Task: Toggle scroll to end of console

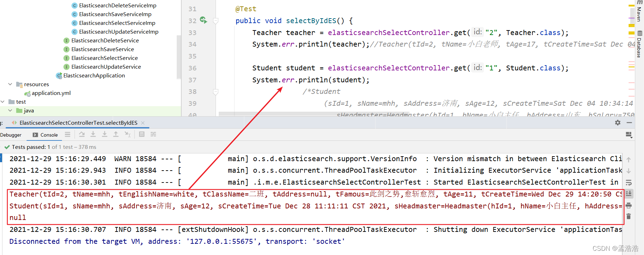Action: pos(629,194)
